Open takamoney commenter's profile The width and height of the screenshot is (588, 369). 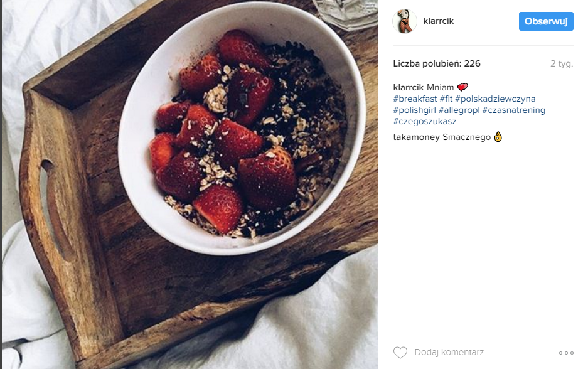[416, 137]
